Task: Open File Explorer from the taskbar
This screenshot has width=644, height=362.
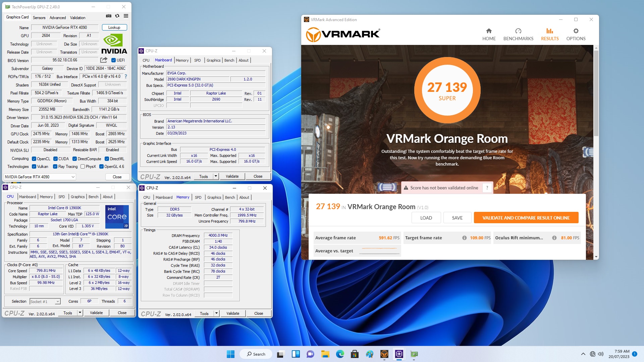Action: (x=325, y=354)
